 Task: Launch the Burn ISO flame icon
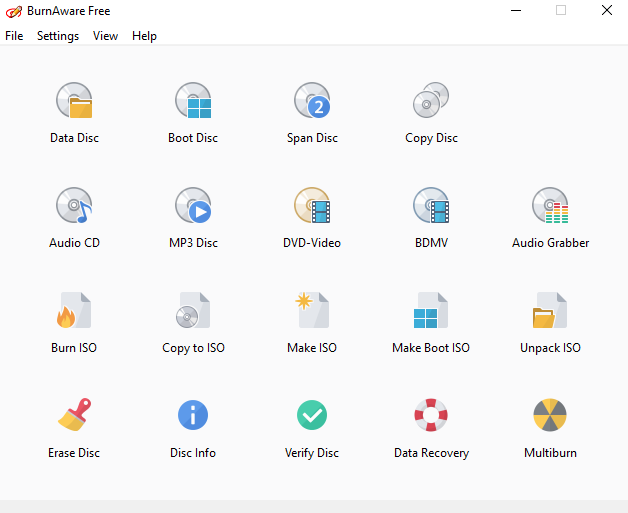point(74,310)
